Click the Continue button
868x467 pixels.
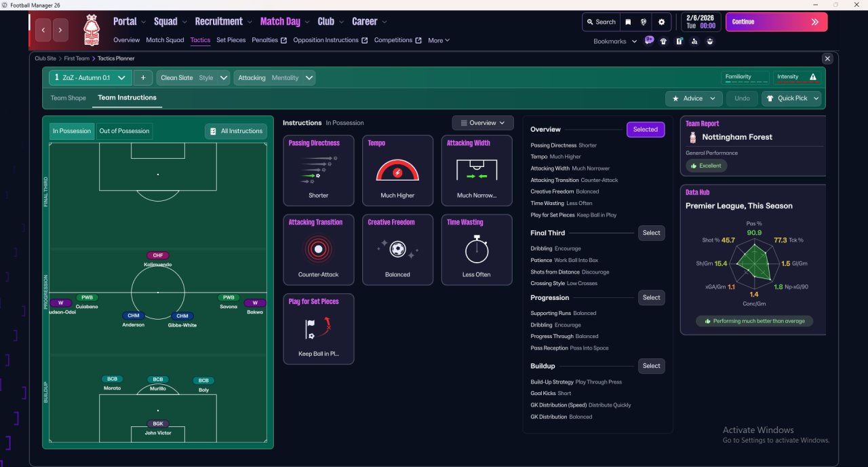(776, 22)
